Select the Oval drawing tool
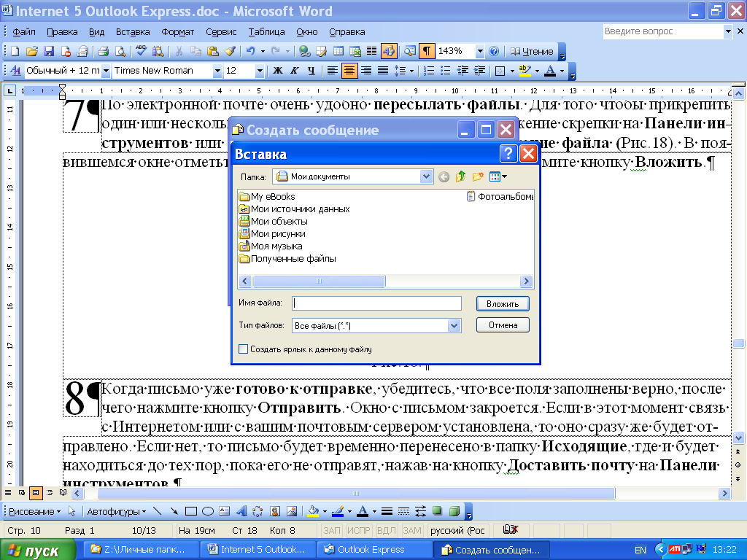This screenshot has height=560, width=747. pos(208,511)
